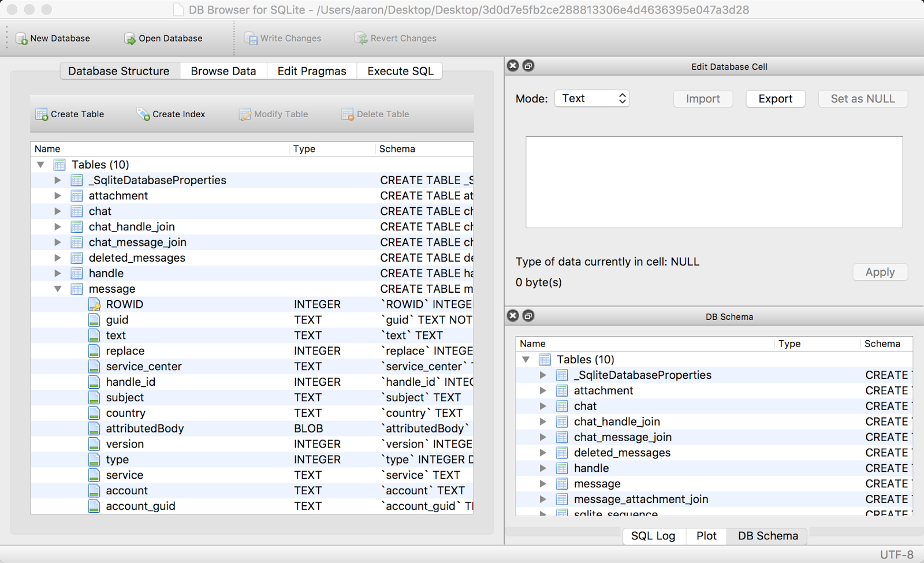Click the Write Changes toolbar icon
This screenshot has height=563, width=924.
251,39
